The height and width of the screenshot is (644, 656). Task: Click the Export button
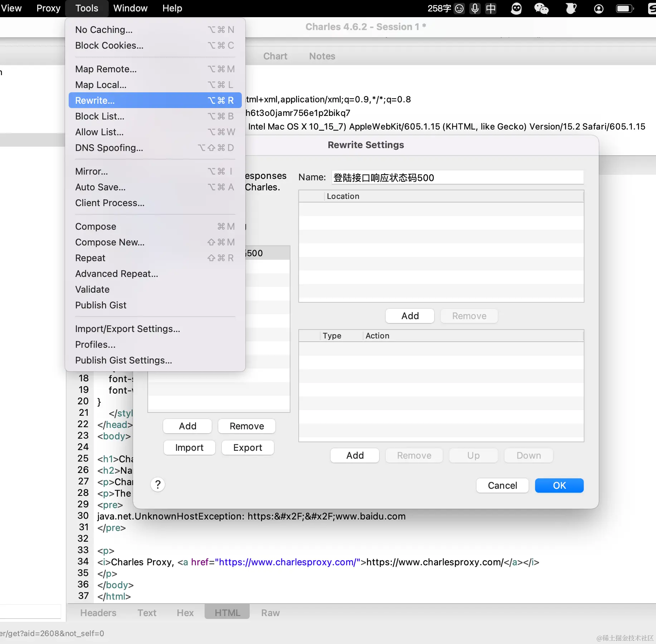(248, 448)
